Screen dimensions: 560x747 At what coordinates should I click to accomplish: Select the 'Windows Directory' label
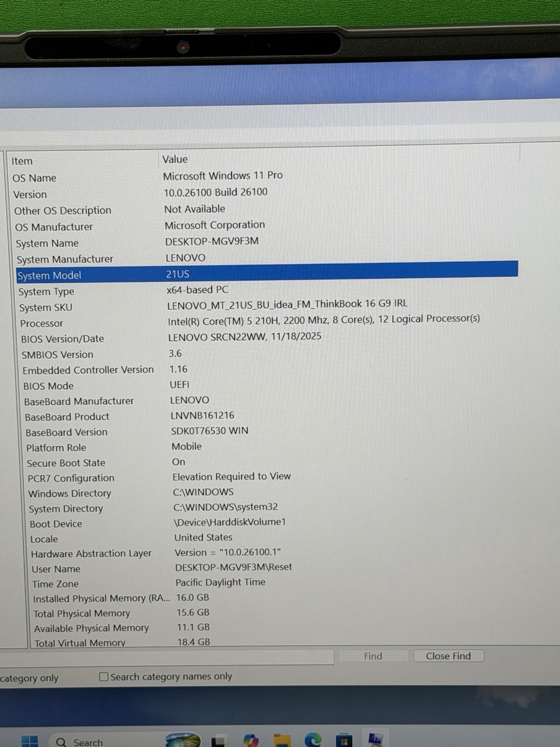70,493
